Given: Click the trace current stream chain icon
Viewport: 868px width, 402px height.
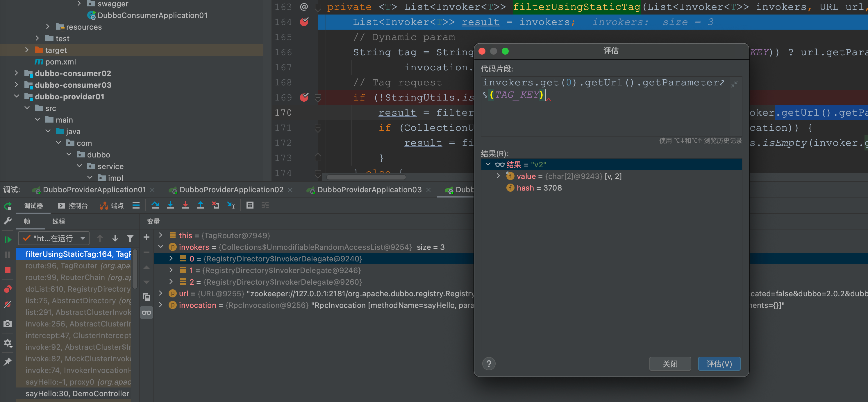Looking at the screenshot, I should point(265,205).
